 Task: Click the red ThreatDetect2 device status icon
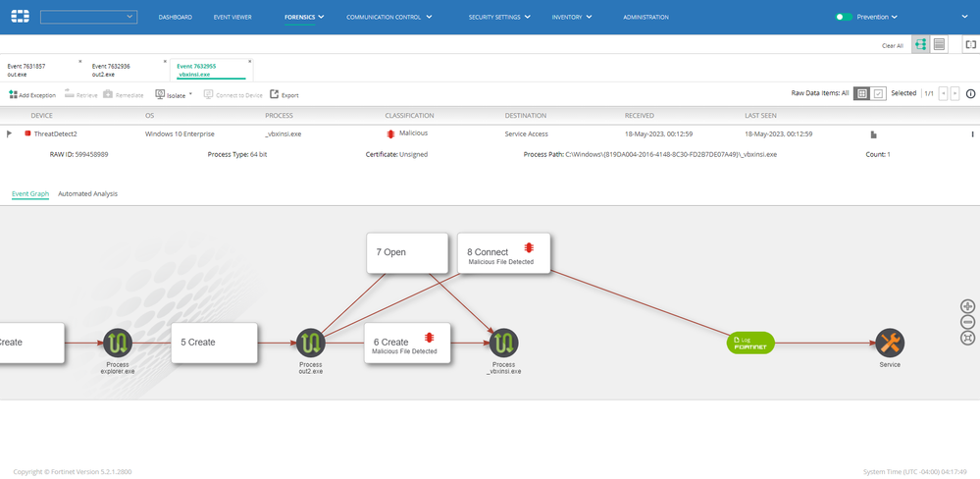[27, 133]
